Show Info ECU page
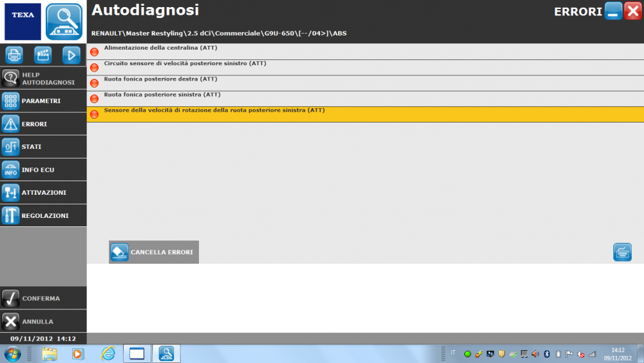Viewport: 644px width, 363px height. 43,170
